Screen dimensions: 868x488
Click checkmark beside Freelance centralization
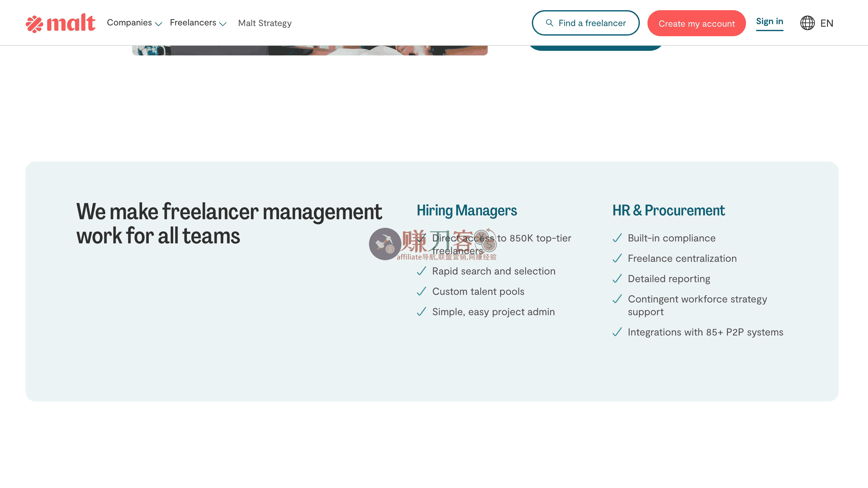(x=617, y=259)
